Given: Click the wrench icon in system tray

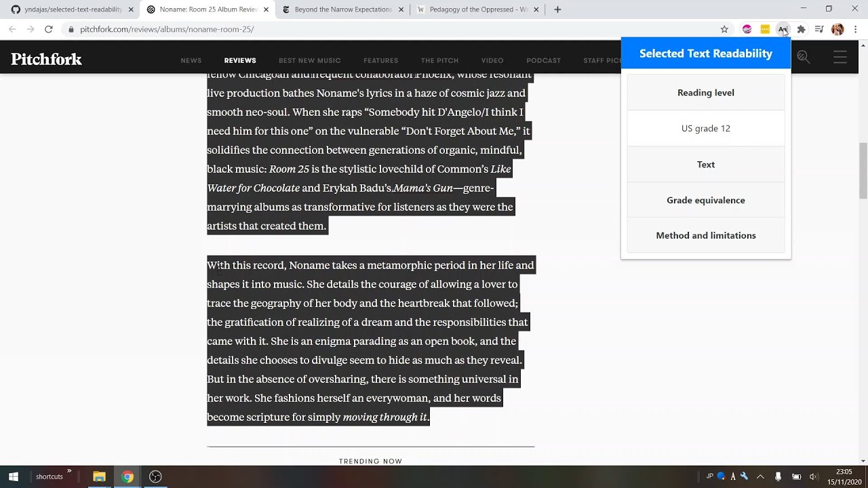Looking at the screenshot, I should tap(744, 476).
